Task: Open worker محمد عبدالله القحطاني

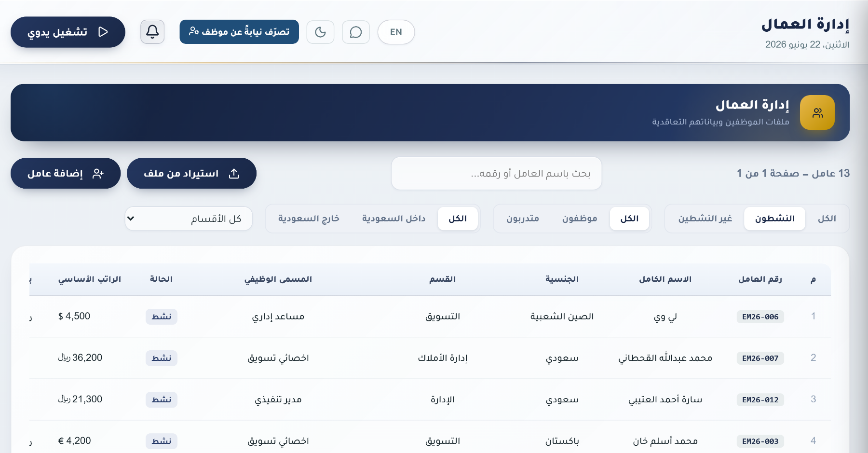Action: (x=665, y=358)
